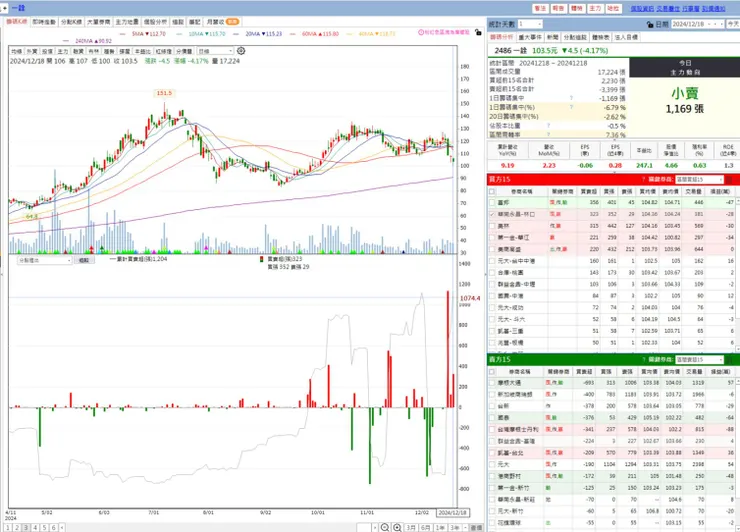Open the 日線 period dropdown

pos(215,51)
